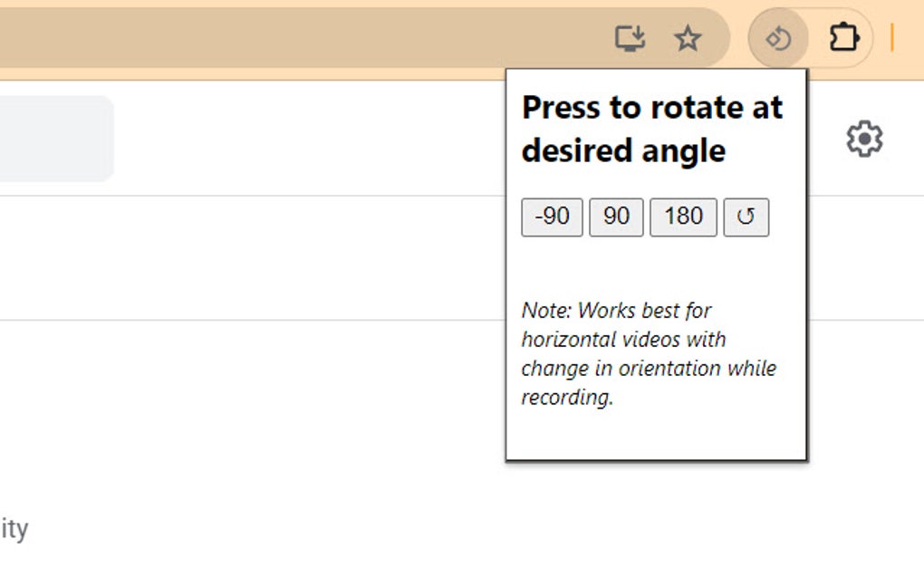Click the video rotation extension toolbar icon
924x578 pixels.
777,38
